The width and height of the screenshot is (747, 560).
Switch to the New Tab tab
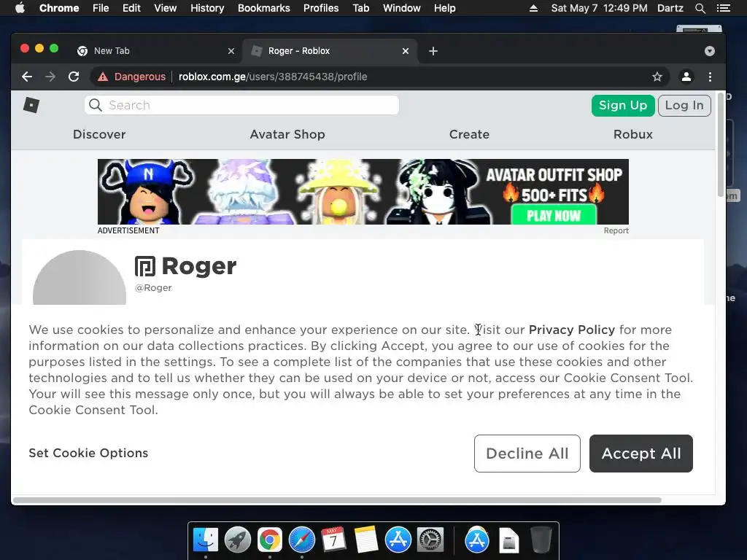pyautogui.click(x=155, y=51)
